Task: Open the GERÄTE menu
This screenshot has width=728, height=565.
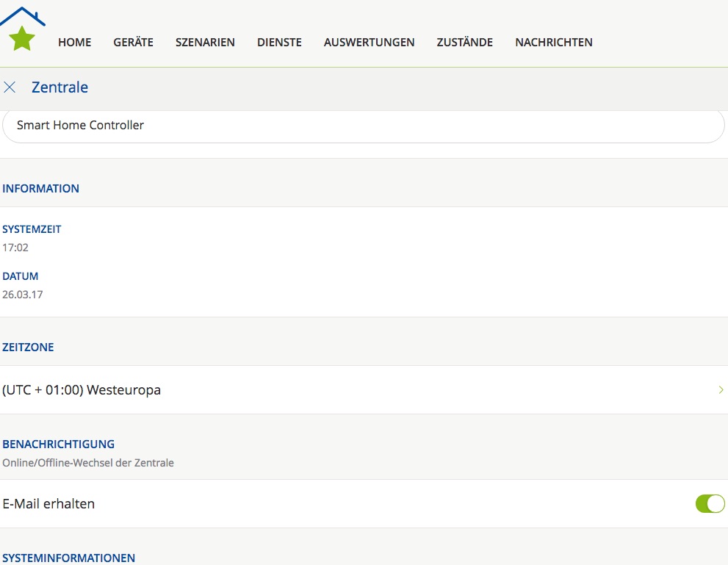Action: (133, 43)
